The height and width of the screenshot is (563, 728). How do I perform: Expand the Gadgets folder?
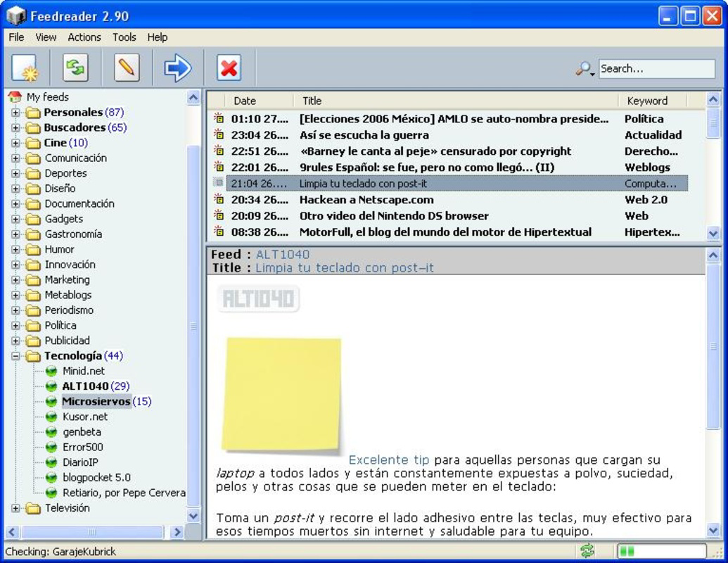(x=15, y=219)
